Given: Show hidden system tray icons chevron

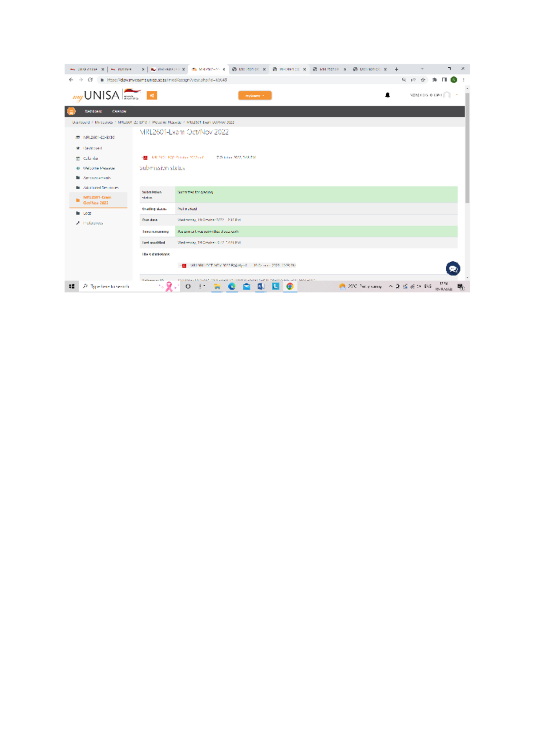Looking at the screenshot, I should click(x=391, y=287).
